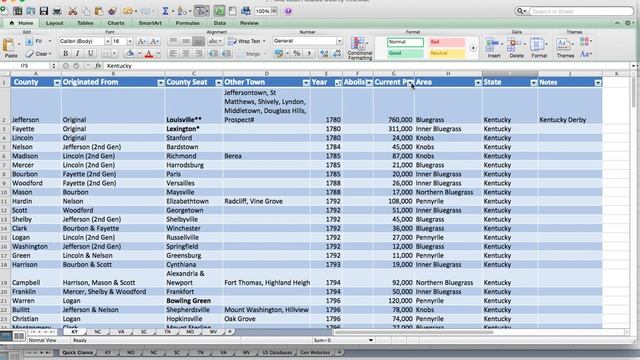Click the Insert cells icon
Screen dimensions: 640x360
pyautogui.click(x=493, y=47)
